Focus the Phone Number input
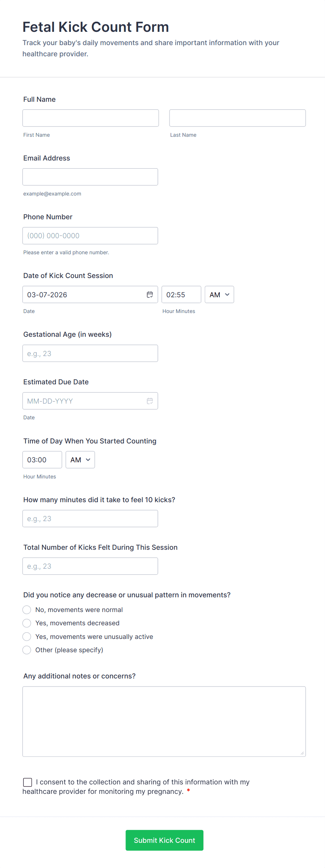325x868 pixels. click(90, 236)
